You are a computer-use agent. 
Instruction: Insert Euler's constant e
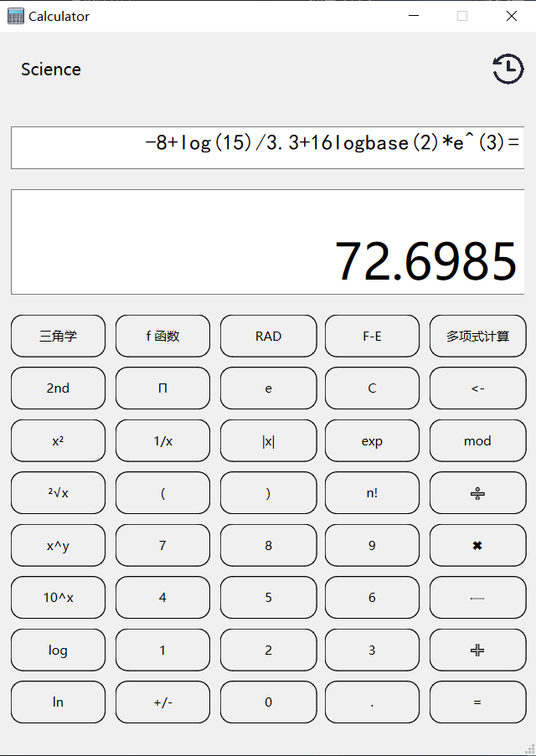pyautogui.click(x=268, y=388)
